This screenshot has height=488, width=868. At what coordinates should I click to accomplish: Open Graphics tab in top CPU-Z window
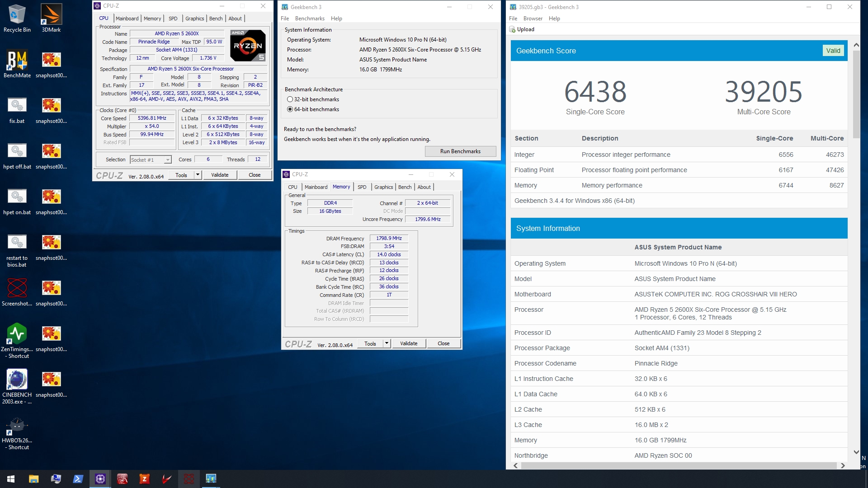pyautogui.click(x=195, y=19)
